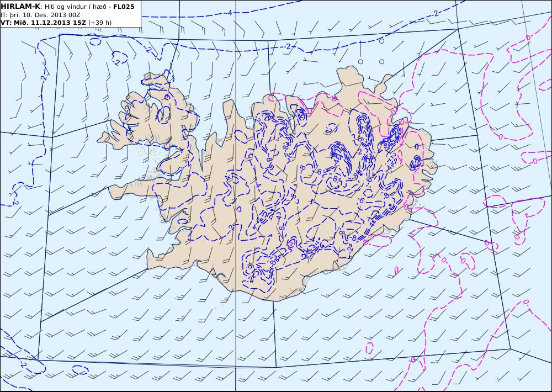Image resolution: width=552 pixels, height=392 pixels.
Task: Click the "-4" contour label along top edge
Action: click(x=229, y=13)
